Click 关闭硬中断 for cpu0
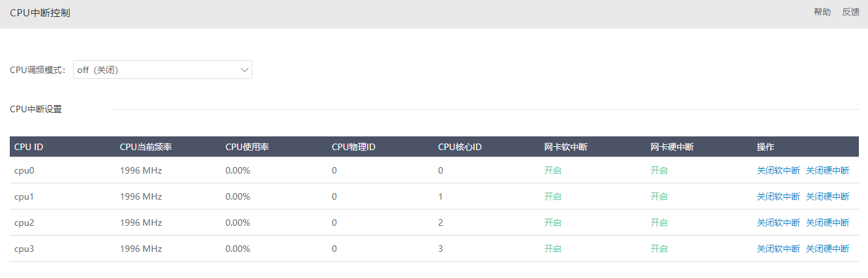The image size is (868, 278). pos(828,170)
